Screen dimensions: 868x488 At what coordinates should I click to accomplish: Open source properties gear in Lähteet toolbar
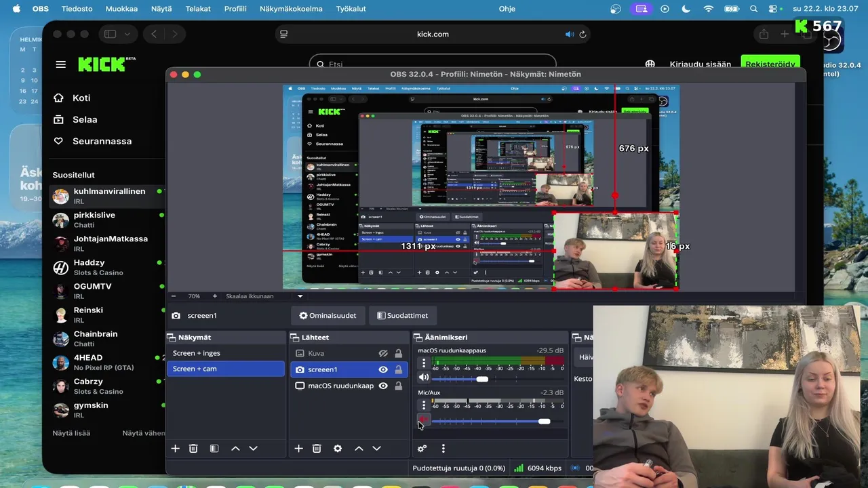coord(338,449)
